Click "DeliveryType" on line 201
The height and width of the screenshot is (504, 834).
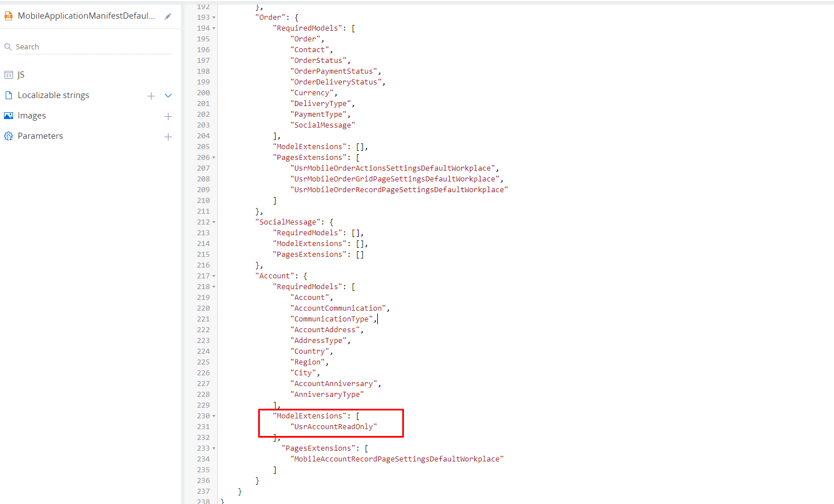click(321, 104)
